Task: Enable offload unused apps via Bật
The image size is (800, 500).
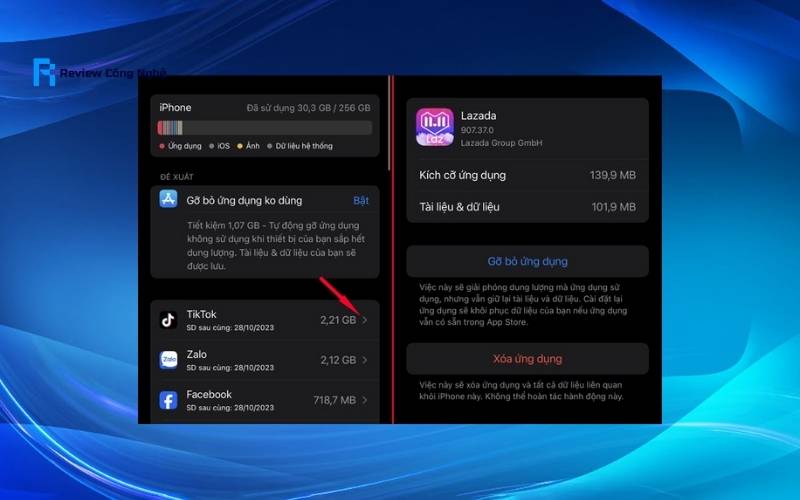Action: click(x=361, y=201)
